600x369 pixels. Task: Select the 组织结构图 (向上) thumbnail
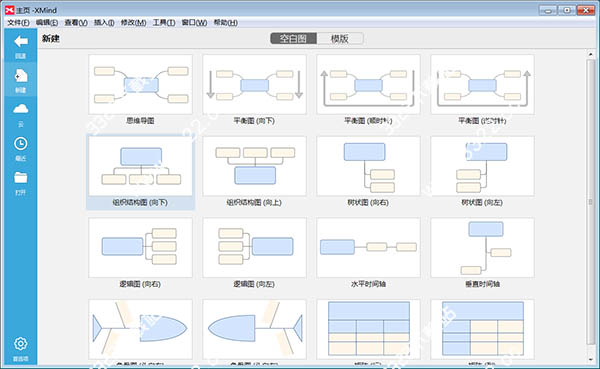tap(254, 166)
